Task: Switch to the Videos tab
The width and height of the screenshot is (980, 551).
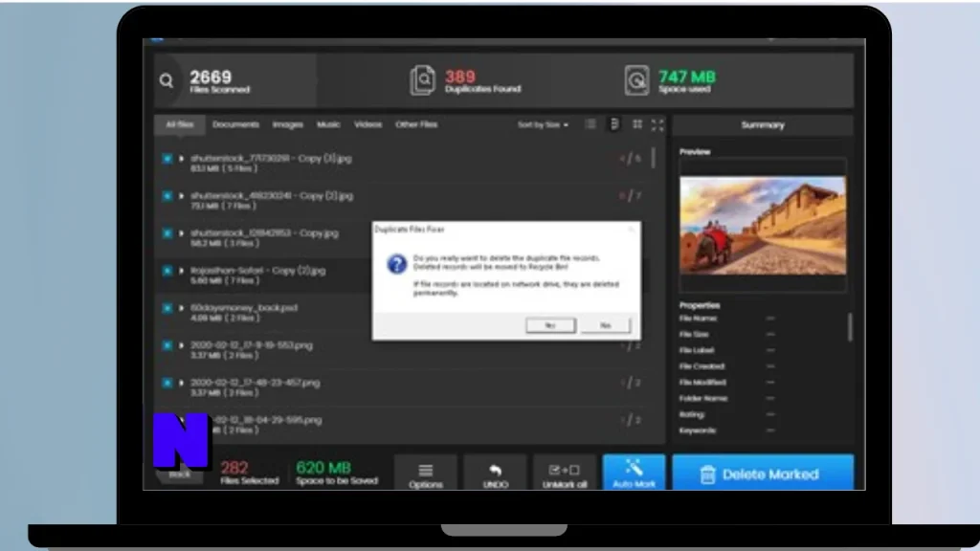Action: pyautogui.click(x=367, y=124)
